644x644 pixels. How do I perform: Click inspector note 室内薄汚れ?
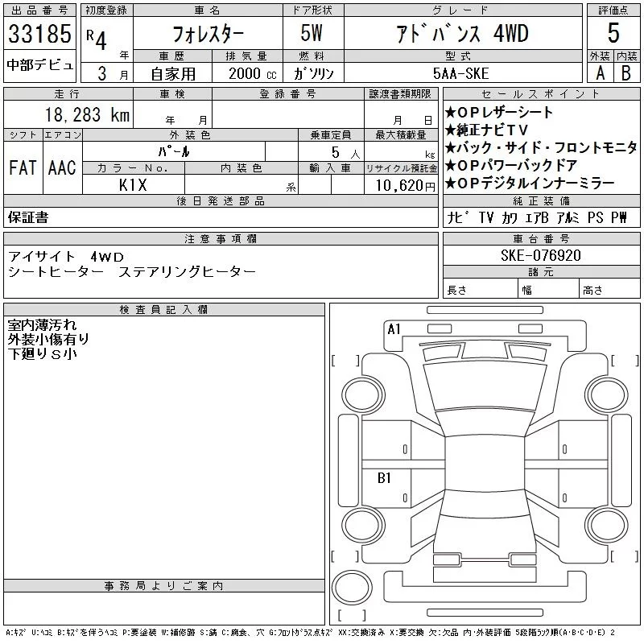(x=43, y=325)
